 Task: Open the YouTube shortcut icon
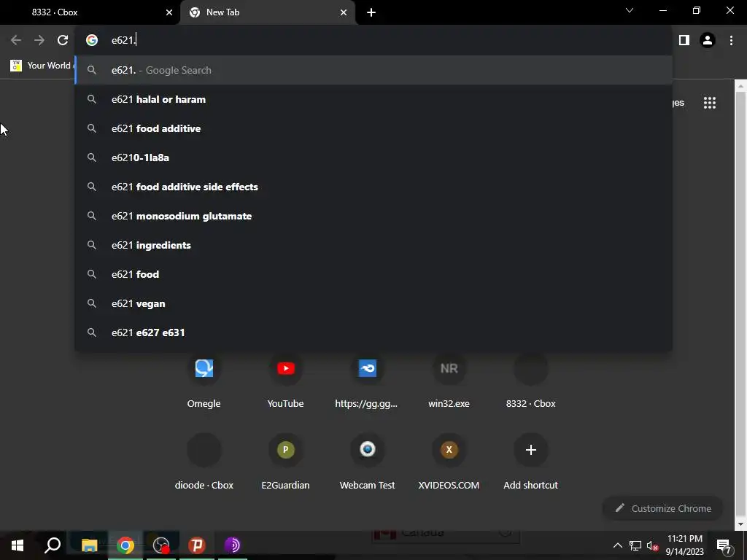(x=285, y=368)
